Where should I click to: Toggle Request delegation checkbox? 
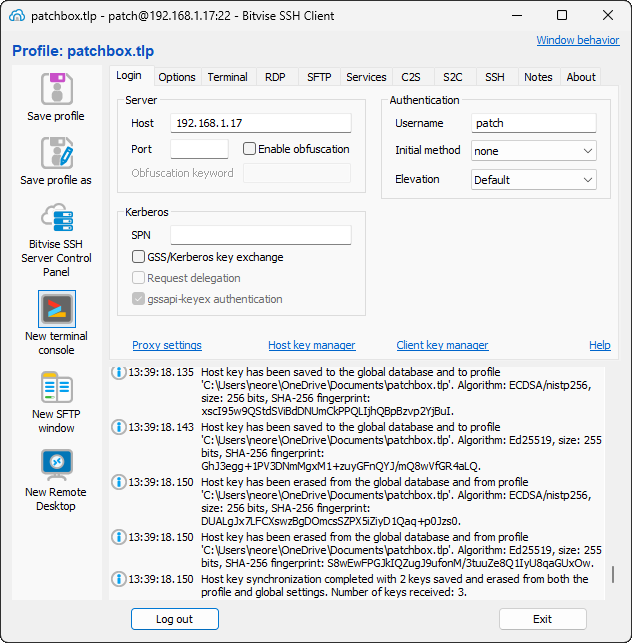click(x=138, y=278)
